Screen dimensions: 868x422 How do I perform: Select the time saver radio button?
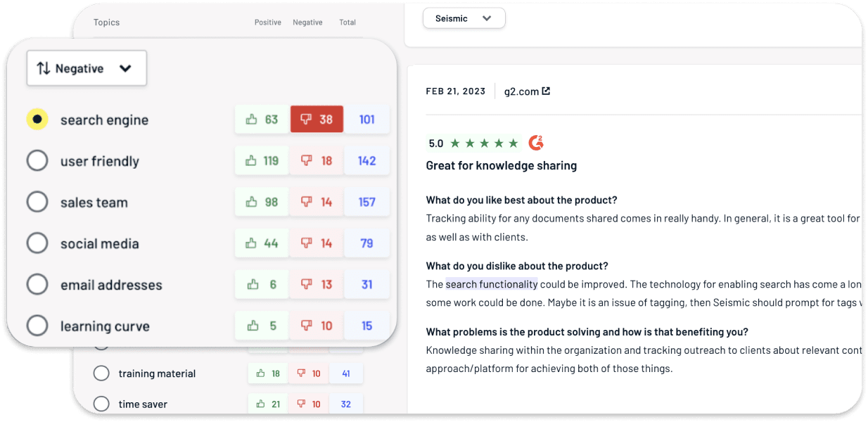(101, 404)
